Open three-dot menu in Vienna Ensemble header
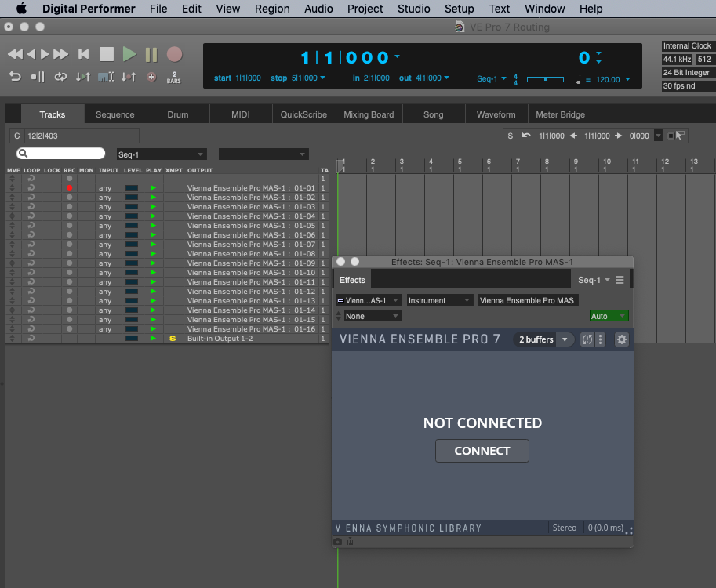Screen dimensions: 716x588 [601, 339]
